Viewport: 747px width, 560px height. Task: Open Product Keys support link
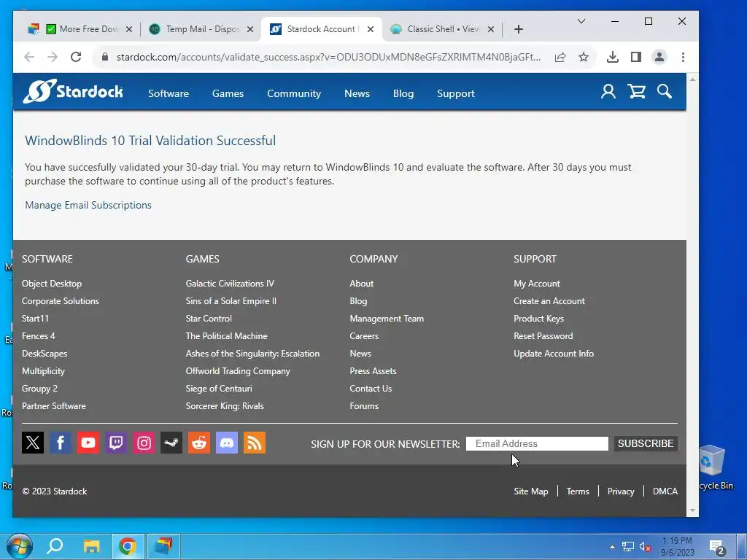(x=538, y=318)
